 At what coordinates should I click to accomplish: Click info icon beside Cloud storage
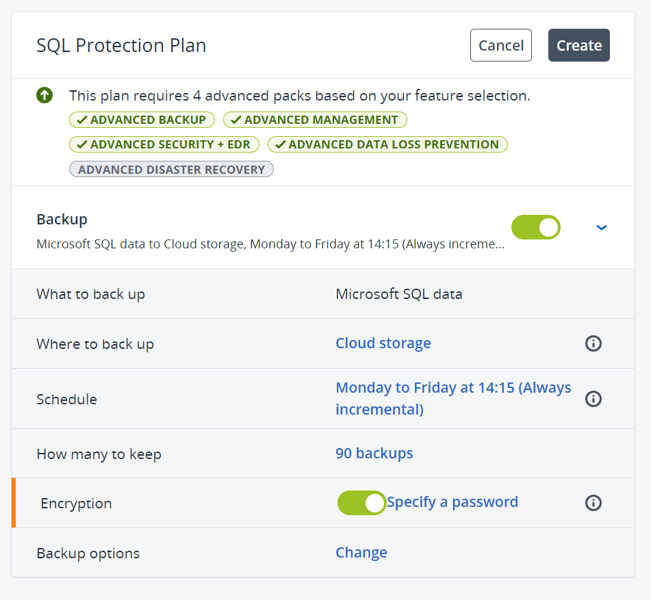tap(593, 344)
